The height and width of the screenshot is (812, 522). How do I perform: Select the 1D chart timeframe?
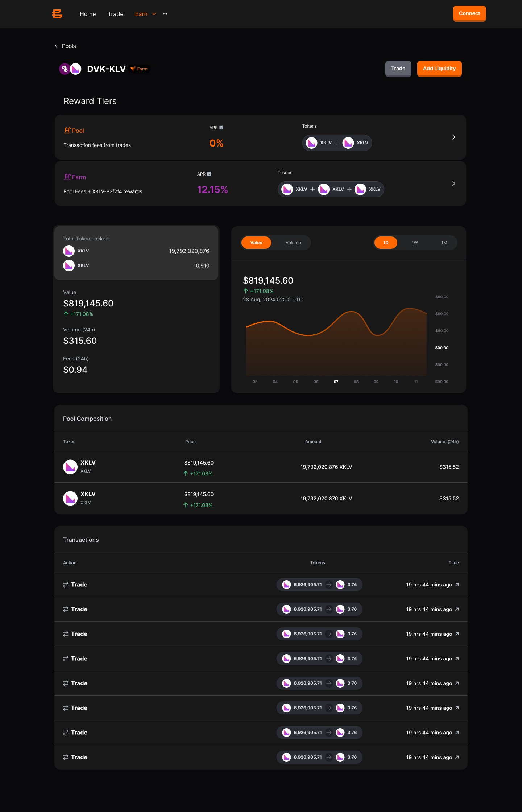coord(386,243)
